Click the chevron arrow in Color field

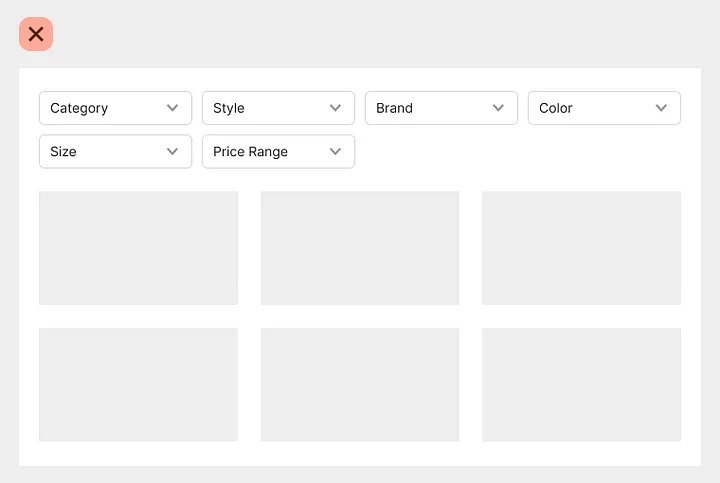tap(661, 108)
